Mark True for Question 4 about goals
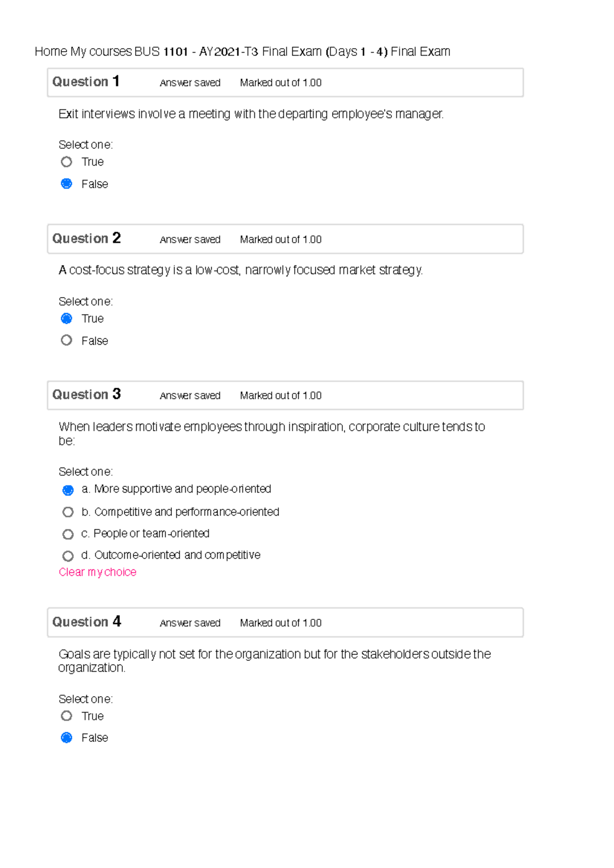Viewport: 614px width, 868px height. point(67,716)
